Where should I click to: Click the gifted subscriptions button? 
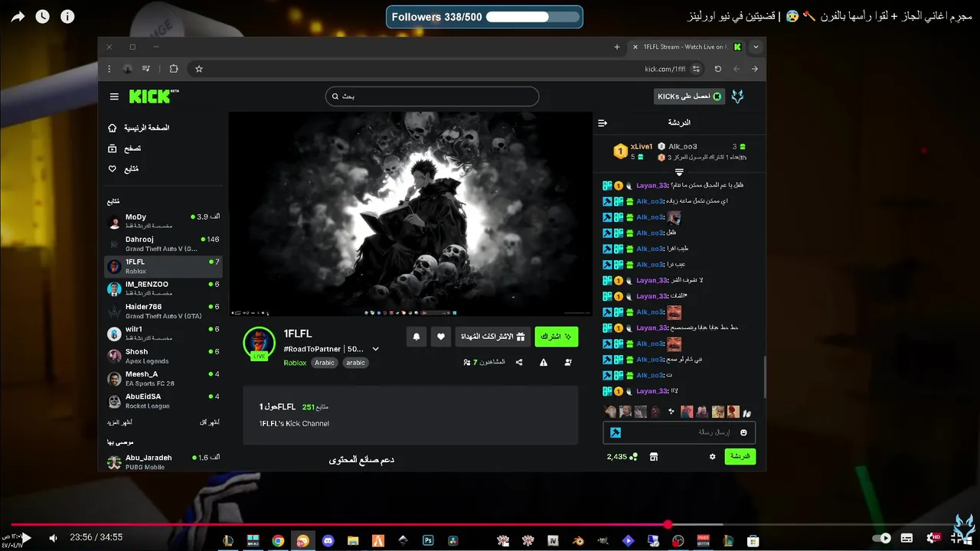492,337
